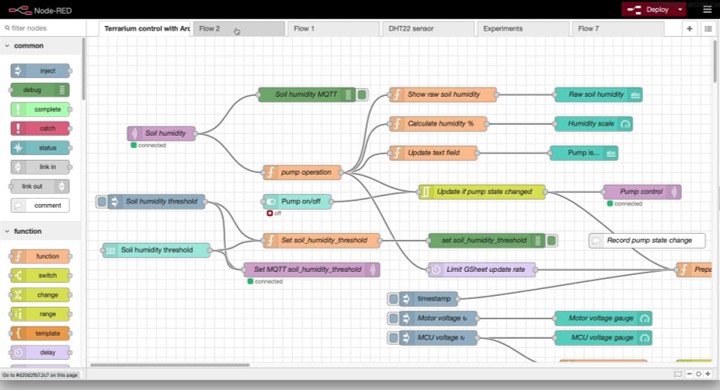Zoom out the canvas with minus

tap(689, 374)
